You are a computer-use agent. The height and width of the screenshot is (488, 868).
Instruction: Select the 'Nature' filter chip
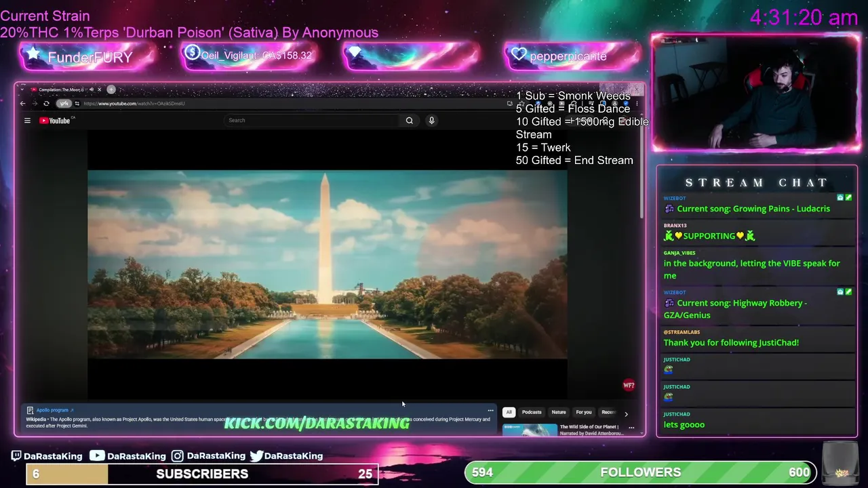(x=559, y=412)
